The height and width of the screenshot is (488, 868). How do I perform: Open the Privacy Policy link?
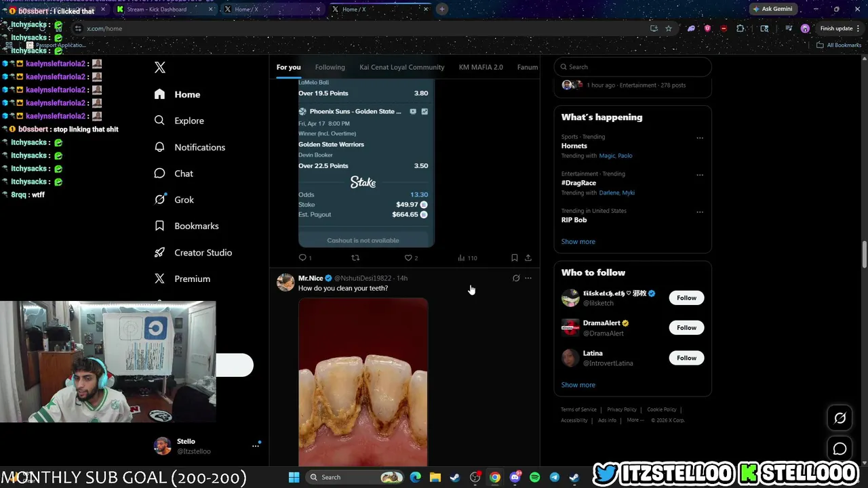[621, 409]
